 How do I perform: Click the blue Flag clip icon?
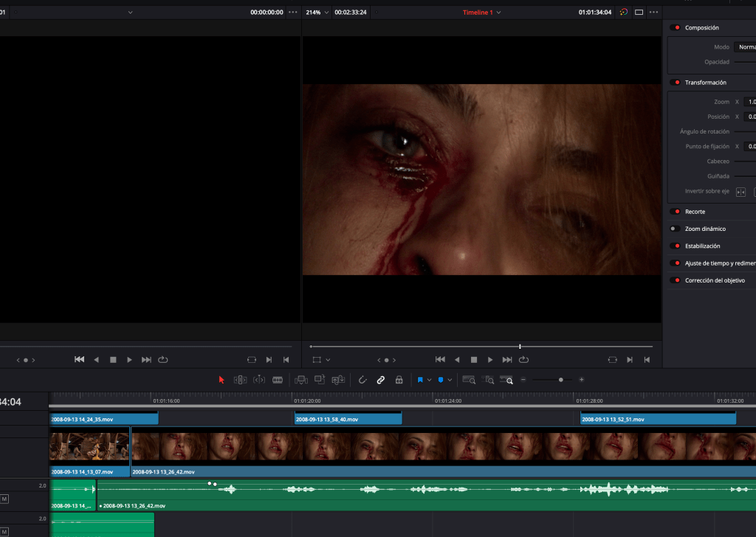coord(420,380)
